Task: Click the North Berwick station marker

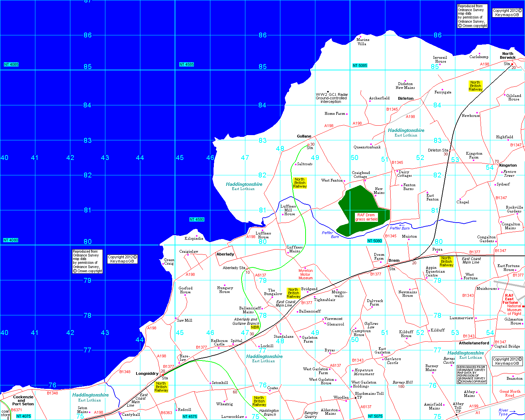Action: click(x=512, y=64)
